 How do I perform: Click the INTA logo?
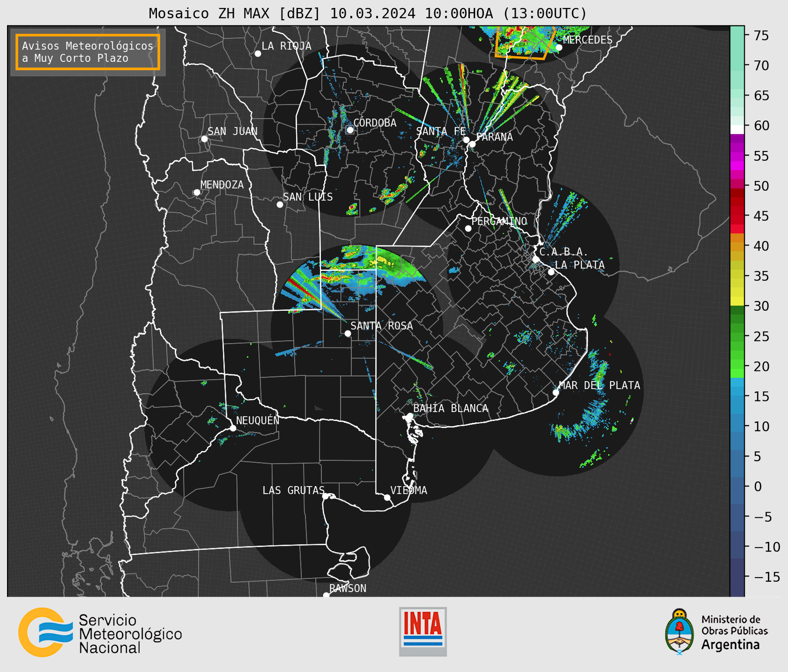coord(423,631)
